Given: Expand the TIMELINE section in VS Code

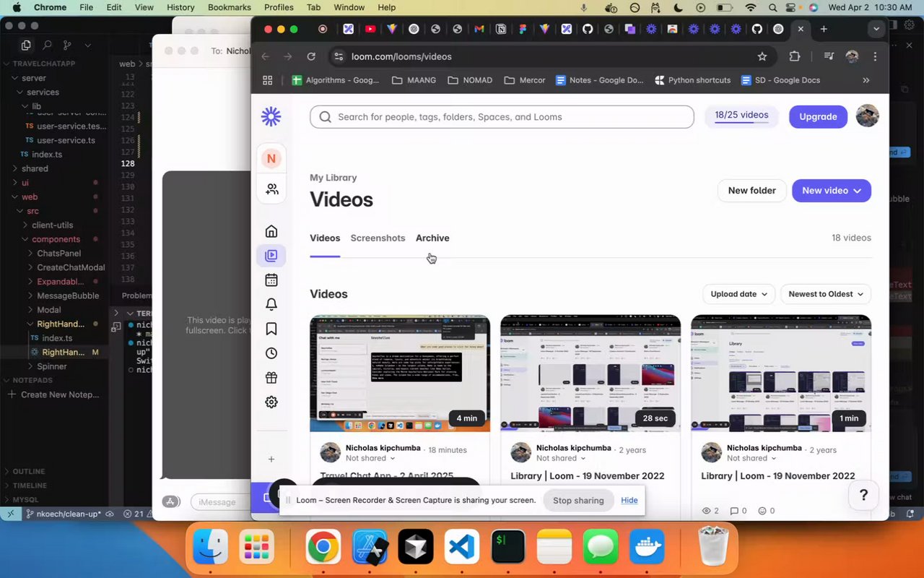Looking at the screenshot, I should 30,486.
